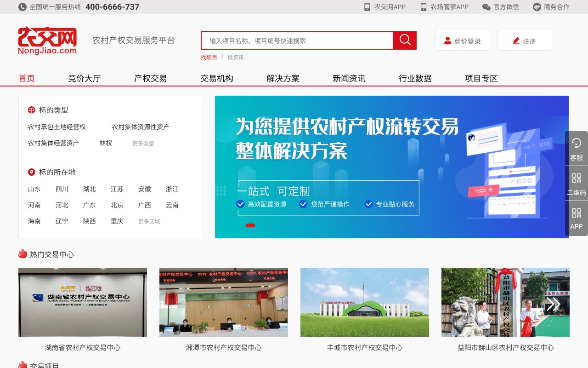Click the 竞价登录 button
Viewport: 588px width, 368px height.
coord(463,40)
